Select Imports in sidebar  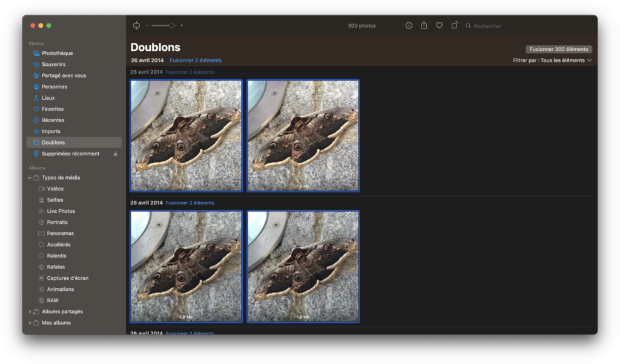click(x=74, y=131)
